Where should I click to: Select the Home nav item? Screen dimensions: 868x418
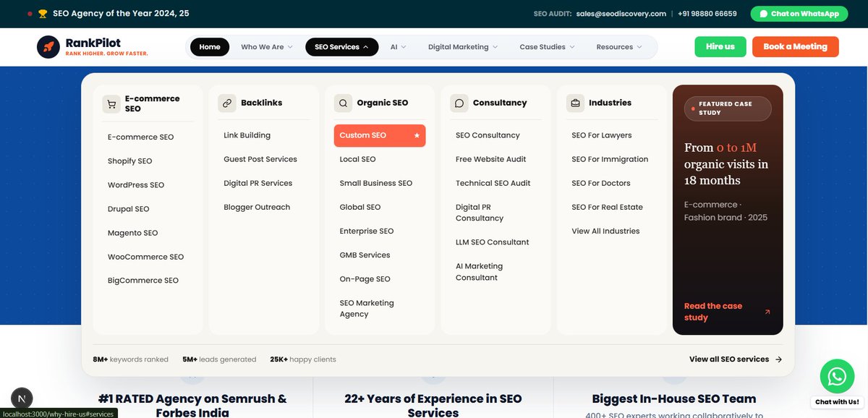click(x=210, y=47)
